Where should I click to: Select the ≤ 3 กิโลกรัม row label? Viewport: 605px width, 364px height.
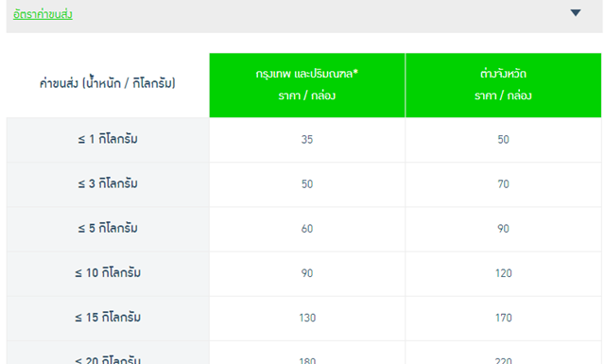(x=108, y=183)
